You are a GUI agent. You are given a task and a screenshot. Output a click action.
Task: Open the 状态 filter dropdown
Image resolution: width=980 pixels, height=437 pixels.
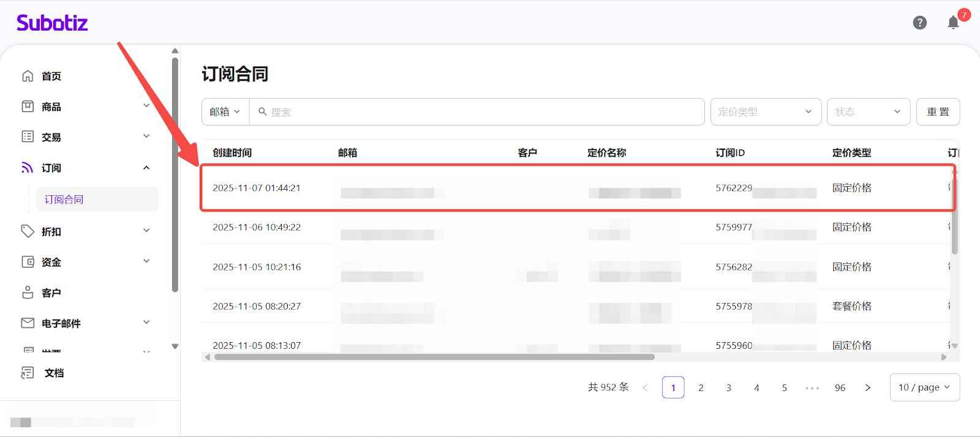tap(868, 112)
